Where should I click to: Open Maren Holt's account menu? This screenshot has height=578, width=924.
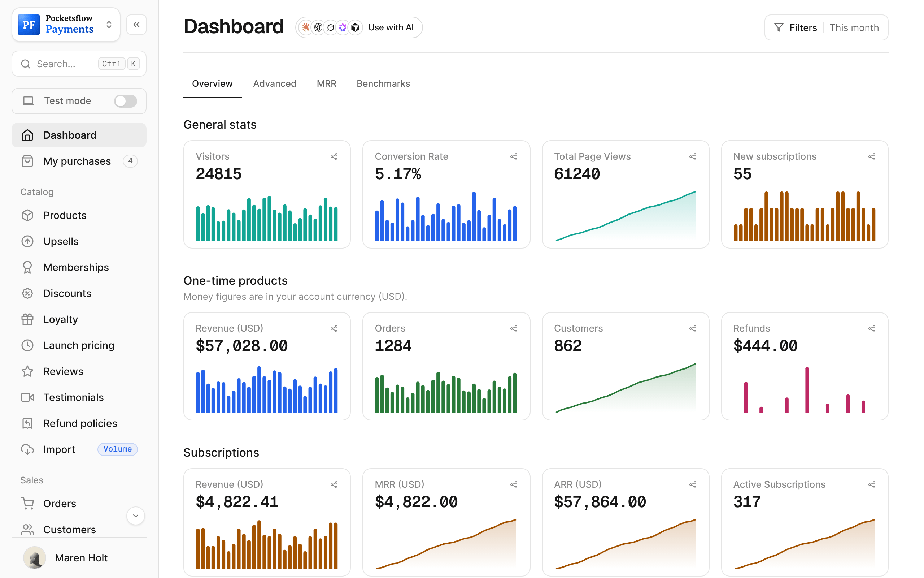coord(79,558)
